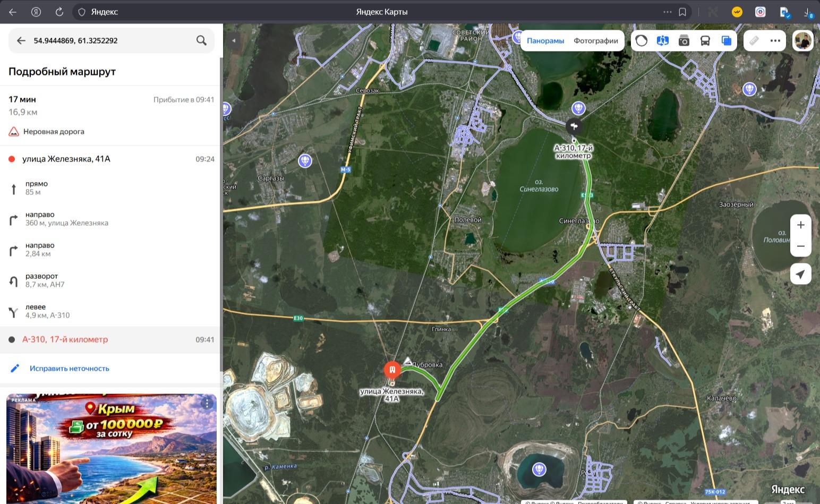Open browser downloads icon with badge 8
Viewport: 820px width, 504px height.
click(808, 12)
